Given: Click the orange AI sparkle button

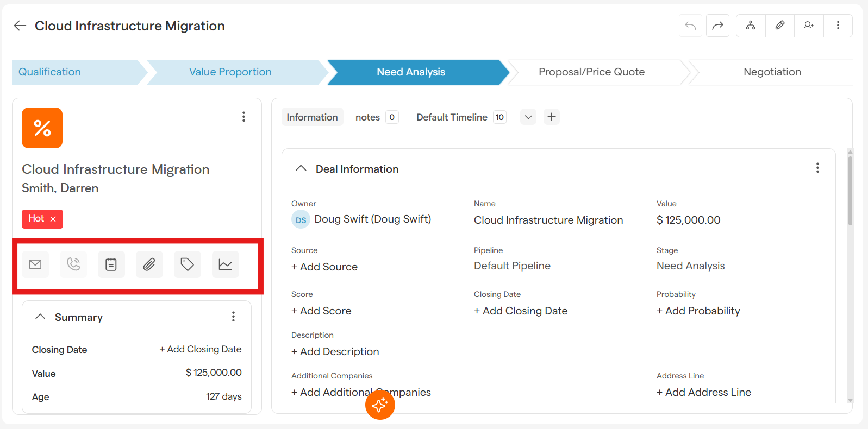Looking at the screenshot, I should coord(380,405).
